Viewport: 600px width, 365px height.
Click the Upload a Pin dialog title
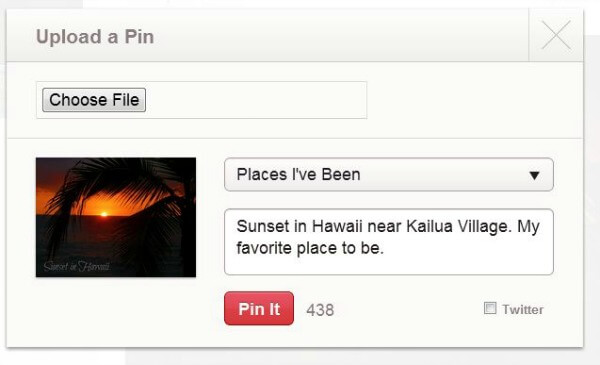click(x=95, y=37)
